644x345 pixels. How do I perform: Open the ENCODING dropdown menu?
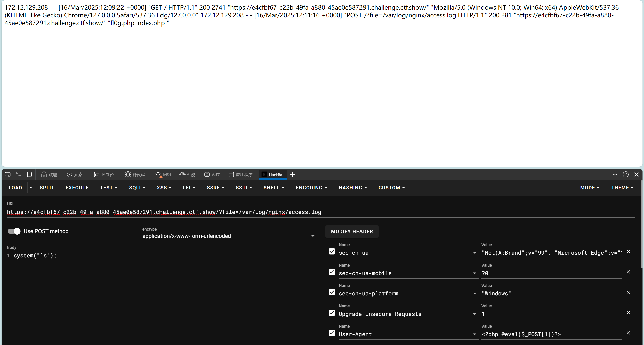tap(311, 188)
